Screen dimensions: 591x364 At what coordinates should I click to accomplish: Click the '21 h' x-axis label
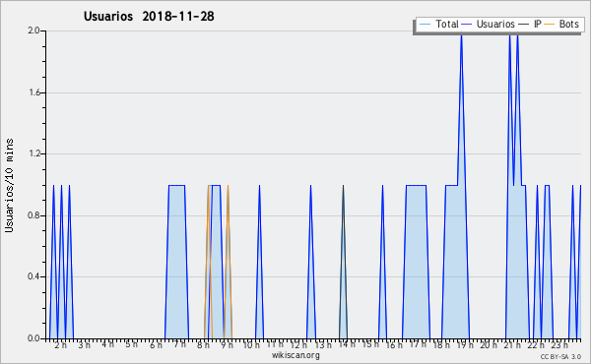pyautogui.click(x=512, y=345)
